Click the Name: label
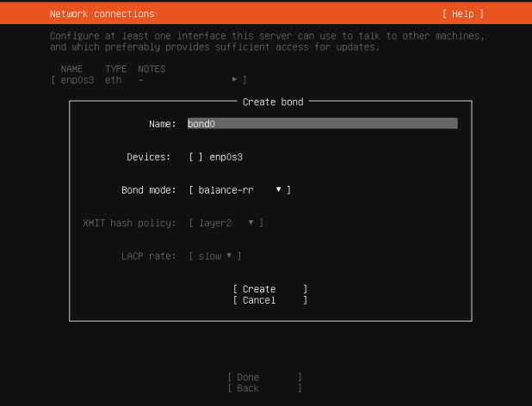Screen dimensions: 532x406 pos(163,124)
